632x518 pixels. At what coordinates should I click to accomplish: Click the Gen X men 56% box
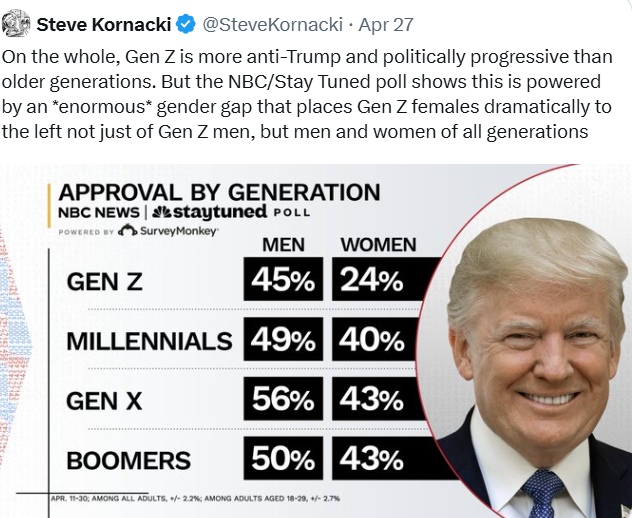click(x=283, y=401)
